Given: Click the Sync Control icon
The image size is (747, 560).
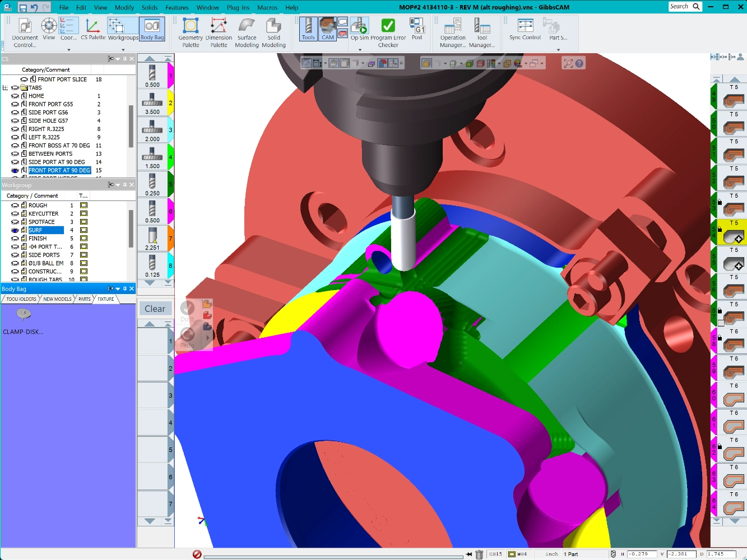Looking at the screenshot, I should point(525,29).
